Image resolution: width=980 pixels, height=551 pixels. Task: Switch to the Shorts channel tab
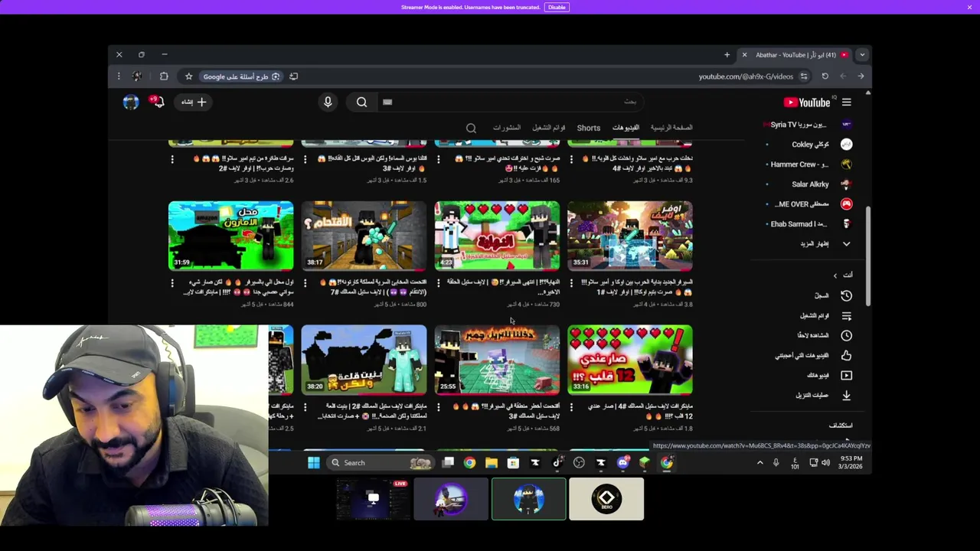click(x=589, y=128)
